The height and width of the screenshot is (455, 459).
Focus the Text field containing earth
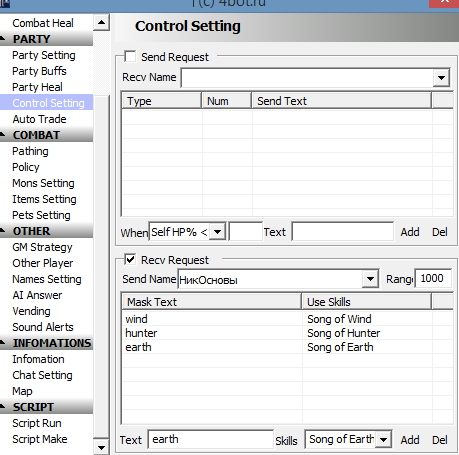click(x=211, y=439)
